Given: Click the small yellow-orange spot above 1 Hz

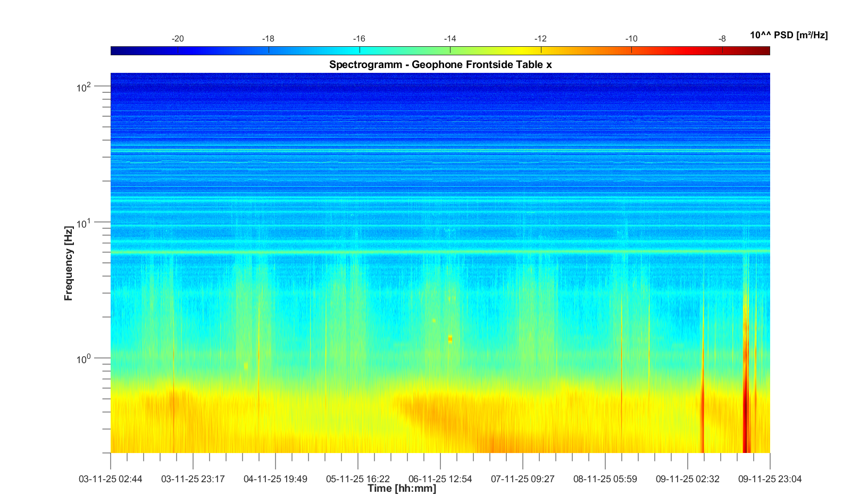Looking at the screenshot, I should (x=450, y=339).
